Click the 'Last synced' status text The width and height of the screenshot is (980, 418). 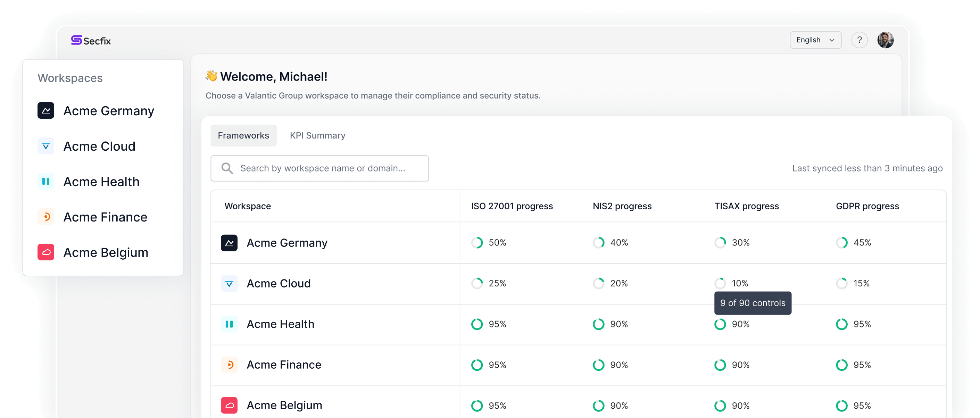867,168
